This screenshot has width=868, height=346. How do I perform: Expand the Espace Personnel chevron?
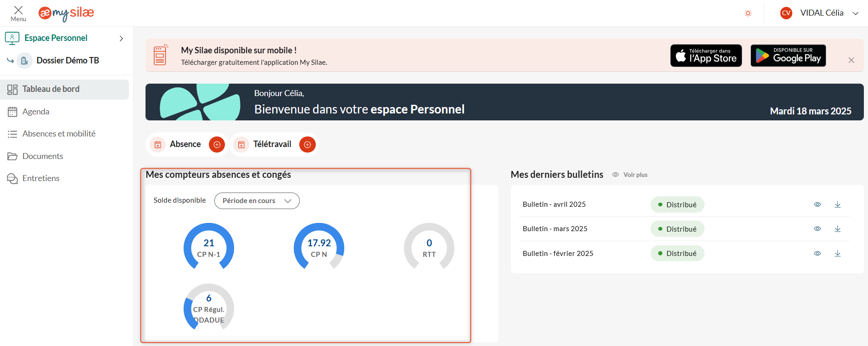(121, 38)
